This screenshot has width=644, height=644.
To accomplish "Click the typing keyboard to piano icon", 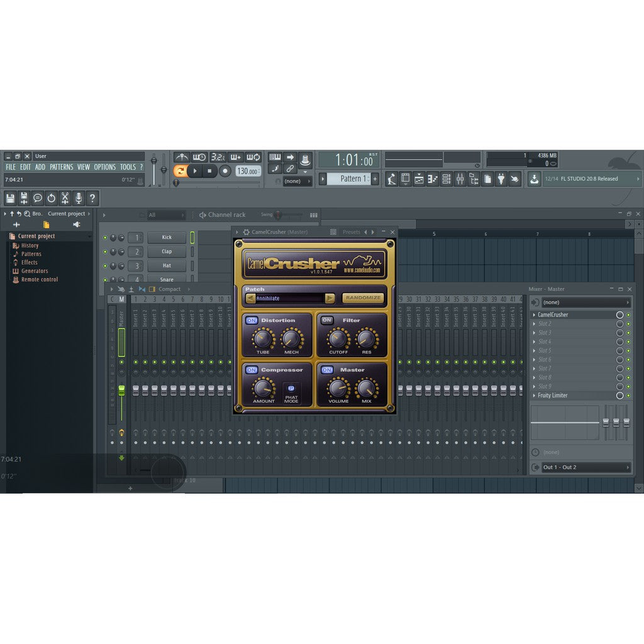I will point(275,157).
